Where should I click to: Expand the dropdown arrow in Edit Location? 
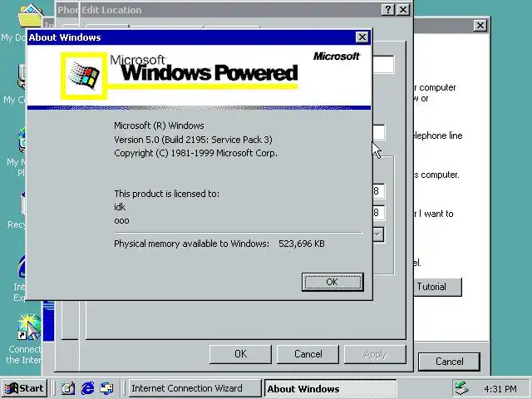coord(378,234)
